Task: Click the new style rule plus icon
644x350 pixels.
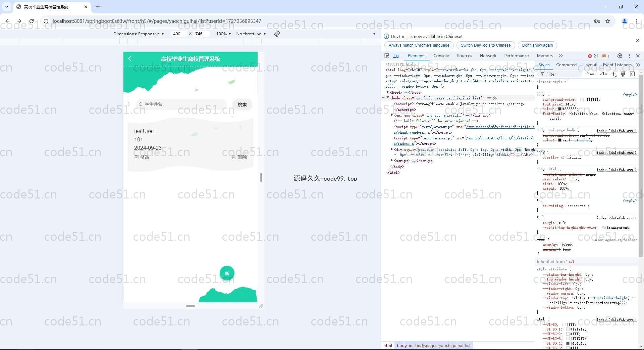Action: [614, 74]
